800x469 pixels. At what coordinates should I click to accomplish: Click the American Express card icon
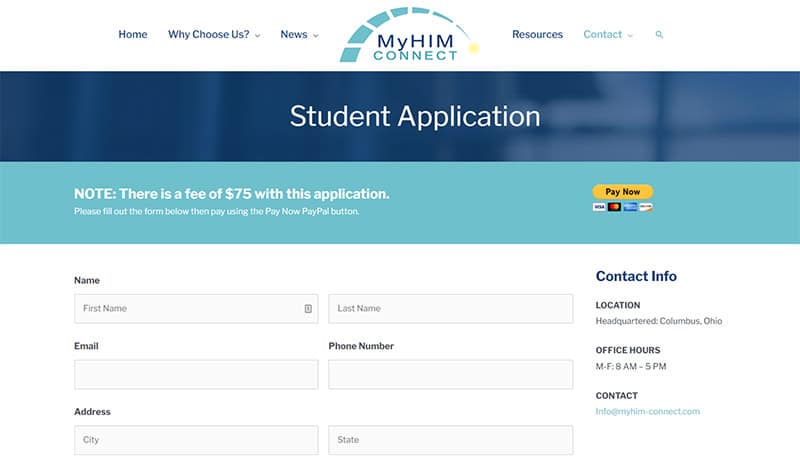630,207
